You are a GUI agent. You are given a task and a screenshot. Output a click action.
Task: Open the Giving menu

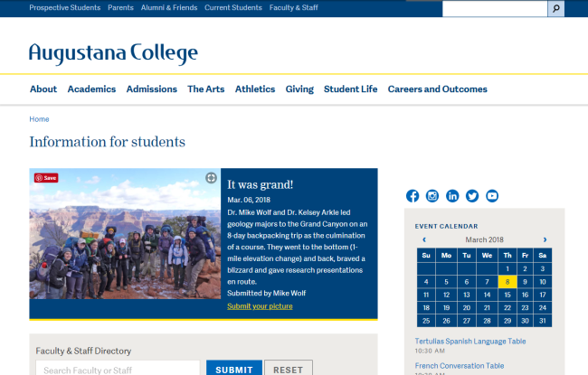click(299, 89)
